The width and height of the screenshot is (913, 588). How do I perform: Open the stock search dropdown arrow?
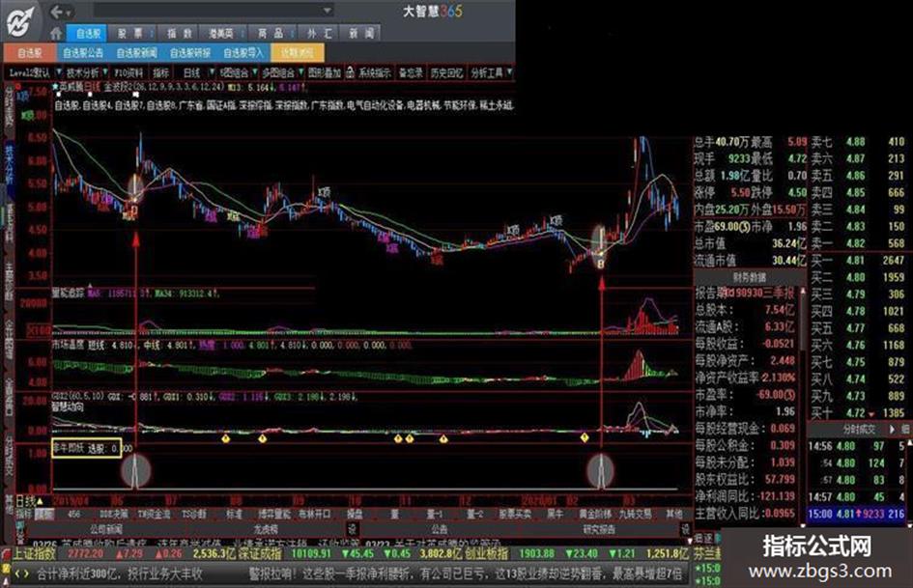(328, 11)
